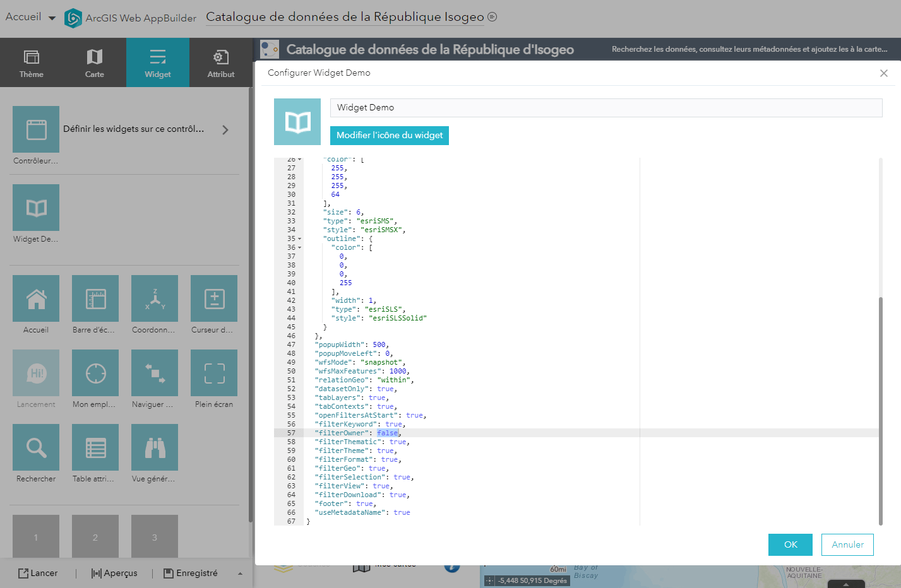Screen dimensions: 901x588
Task: Click the Widget Demo name field
Action: point(606,107)
